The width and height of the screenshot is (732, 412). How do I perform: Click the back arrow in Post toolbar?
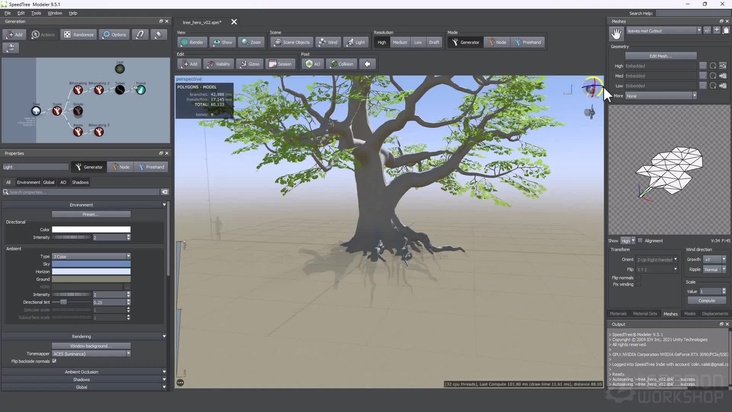click(367, 64)
